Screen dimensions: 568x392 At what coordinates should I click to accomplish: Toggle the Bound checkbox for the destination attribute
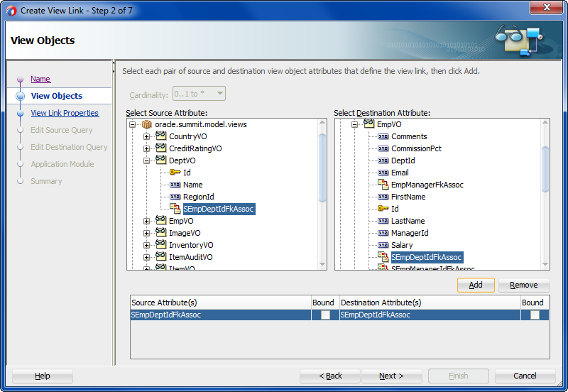[x=535, y=315]
